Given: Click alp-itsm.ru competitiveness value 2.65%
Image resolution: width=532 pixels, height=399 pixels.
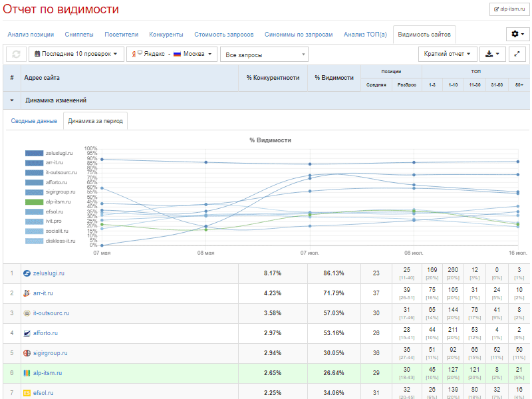Looking at the screenshot, I should point(273,373).
